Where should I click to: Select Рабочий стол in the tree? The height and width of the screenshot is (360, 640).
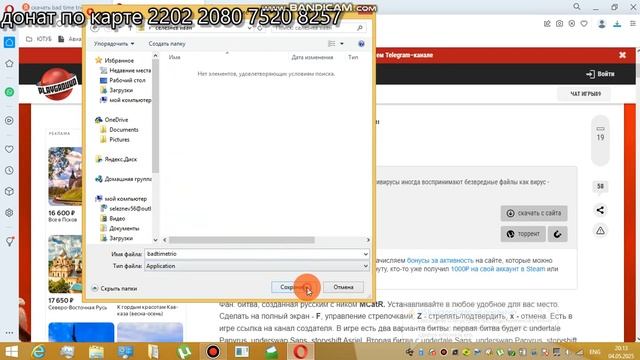click(127, 80)
